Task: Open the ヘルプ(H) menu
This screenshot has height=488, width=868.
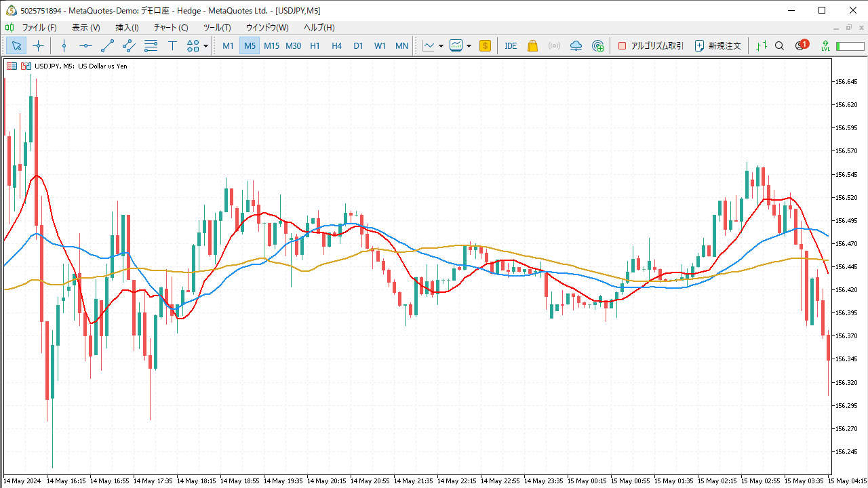Action: pyautogui.click(x=319, y=28)
